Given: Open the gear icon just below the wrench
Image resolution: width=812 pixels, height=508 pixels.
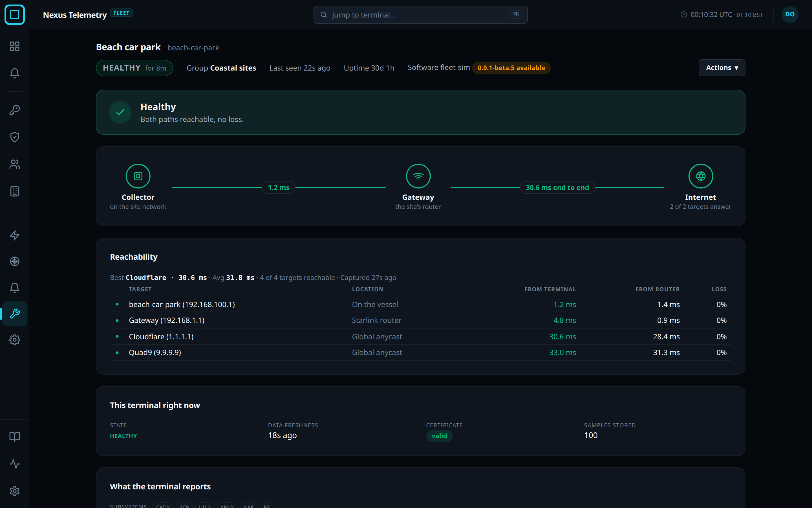Looking at the screenshot, I should 14,340.
